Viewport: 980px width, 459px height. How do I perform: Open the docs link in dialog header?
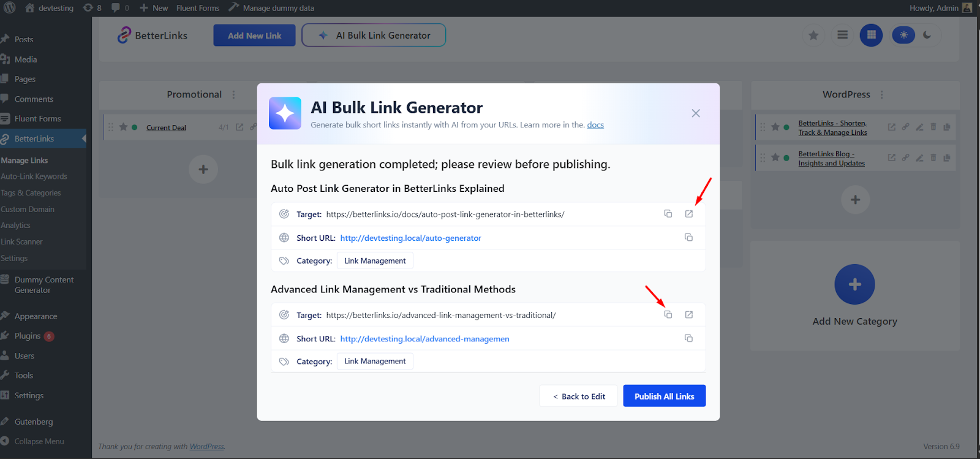[x=595, y=125]
